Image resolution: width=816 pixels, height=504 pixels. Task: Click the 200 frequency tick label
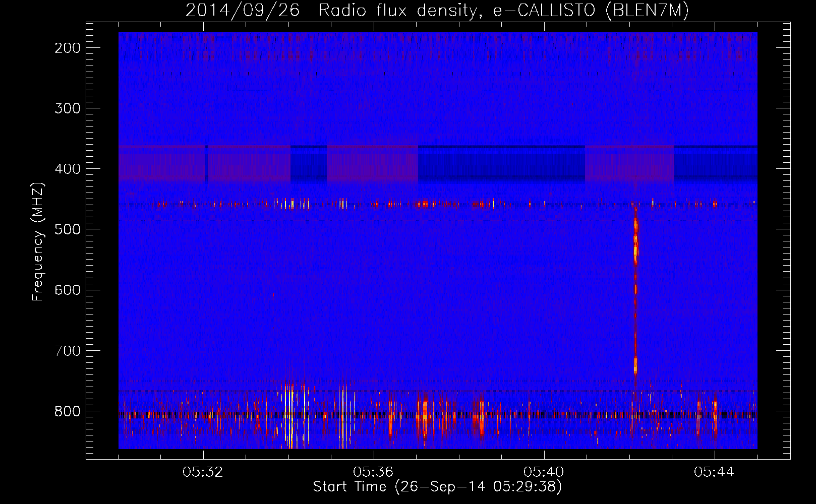pos(67,48)
